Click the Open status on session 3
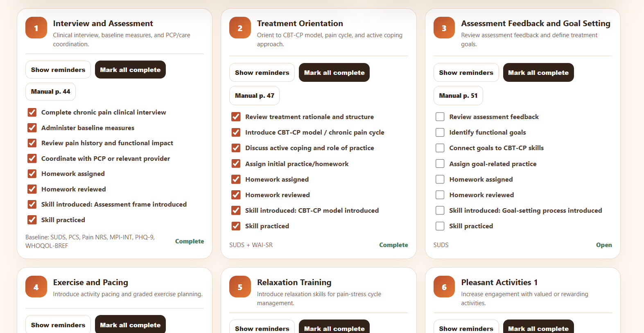Viewport: 644px width, 333px height. [x=603, y=245]
